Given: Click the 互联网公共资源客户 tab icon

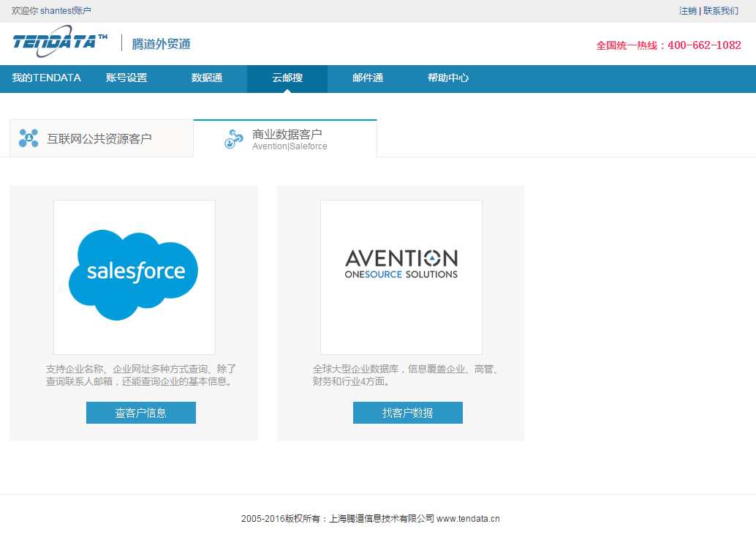Looking at the screenshot, I should click(29, 138).
